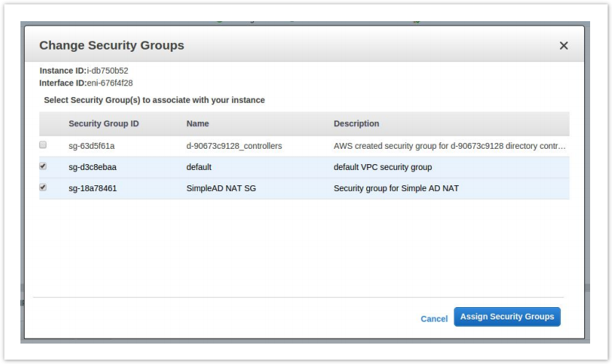
Task: Click the 'default' group name cell
Action: [x=199, y=167]
